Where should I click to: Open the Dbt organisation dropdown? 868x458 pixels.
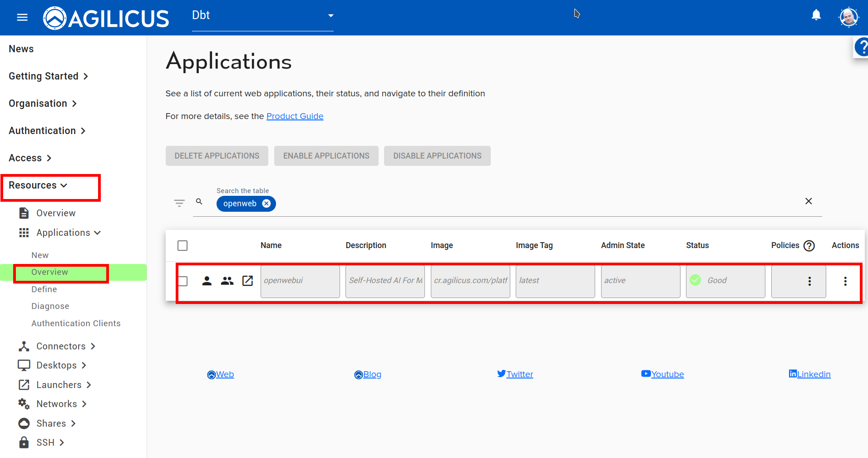coord(262,16)
